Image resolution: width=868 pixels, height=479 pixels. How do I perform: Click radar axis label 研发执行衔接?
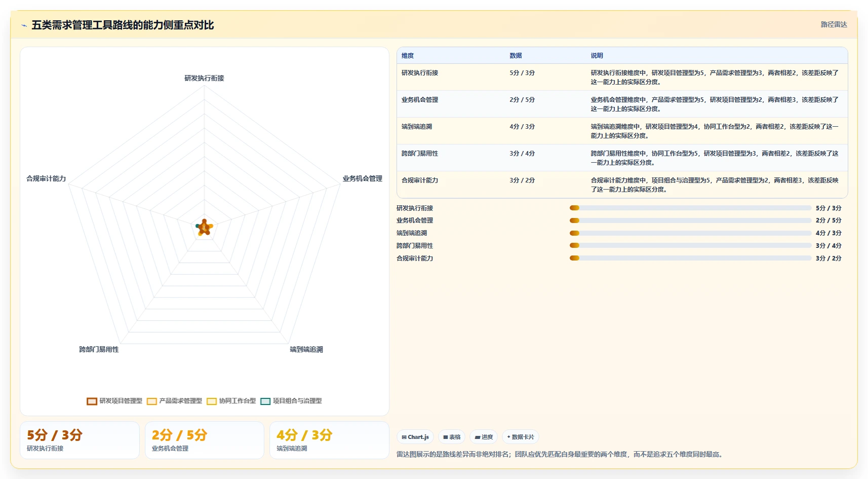coord(204,78)
